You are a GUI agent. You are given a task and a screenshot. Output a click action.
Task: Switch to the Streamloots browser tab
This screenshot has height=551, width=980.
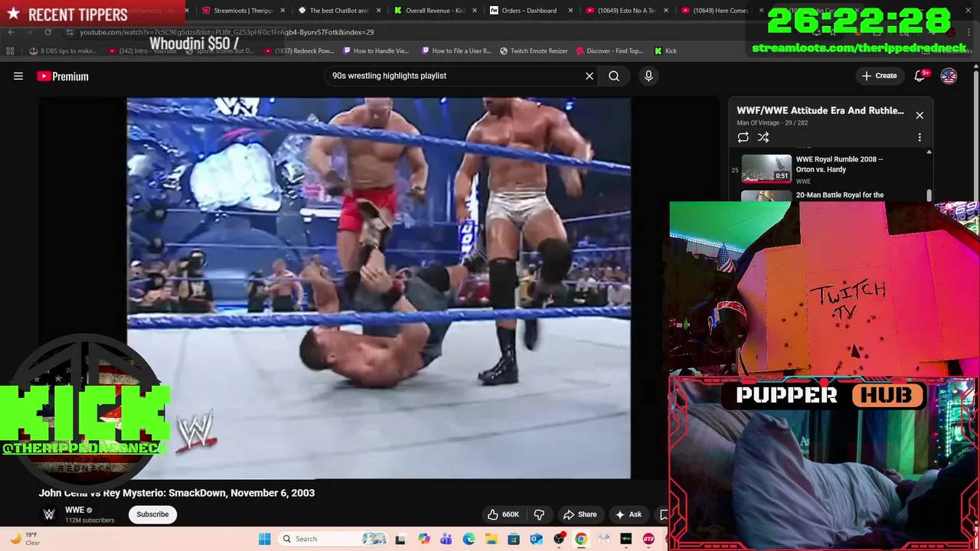tap(243, 11)
